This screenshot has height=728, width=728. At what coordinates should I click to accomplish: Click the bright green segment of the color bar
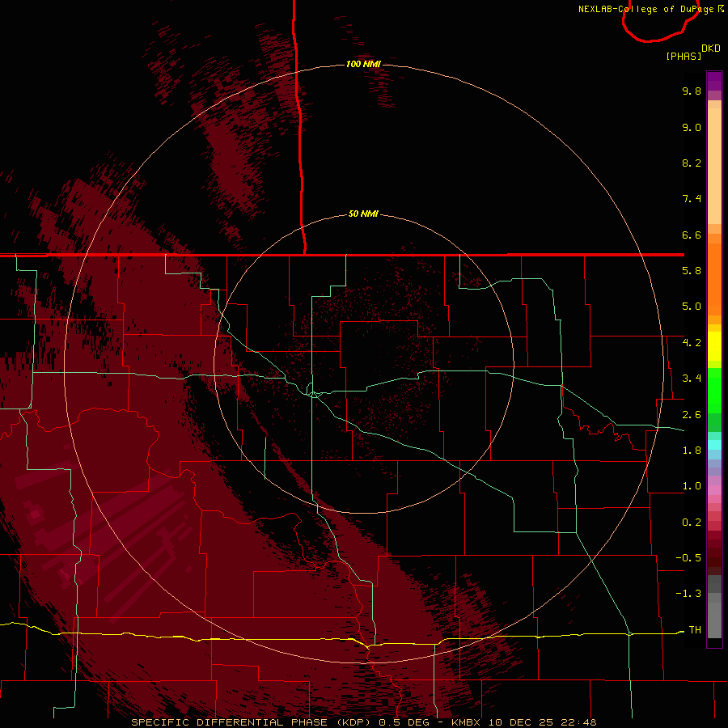(x=714, y=390)
